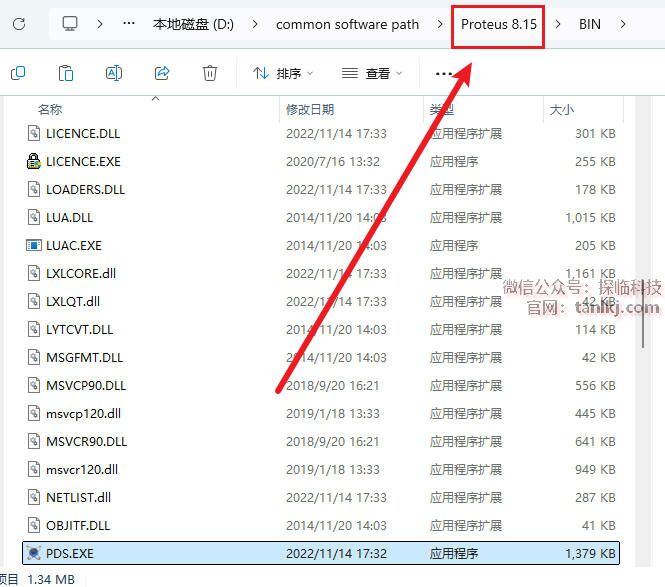
Task: Click the LOADERS.DLL file icon
Action: 34,190
